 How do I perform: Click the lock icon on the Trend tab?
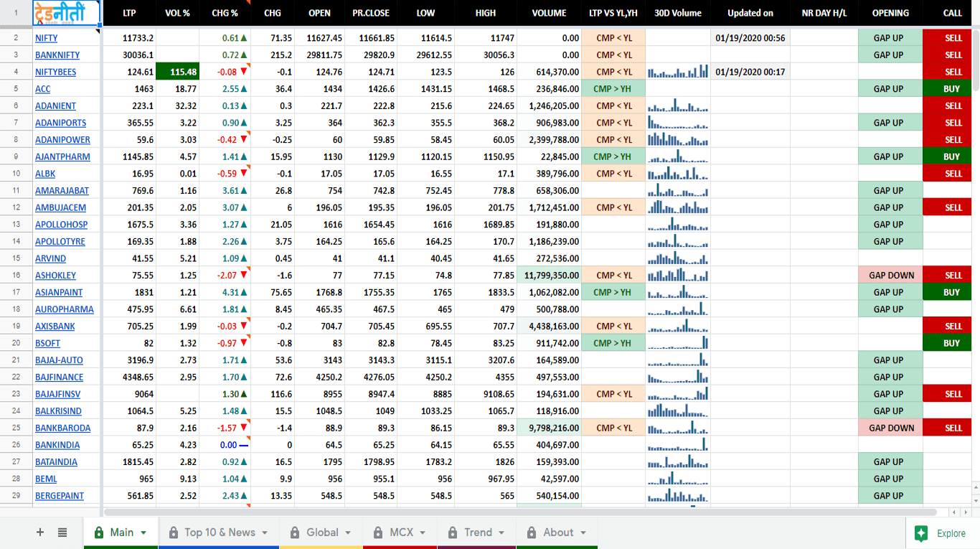point(453,532)
